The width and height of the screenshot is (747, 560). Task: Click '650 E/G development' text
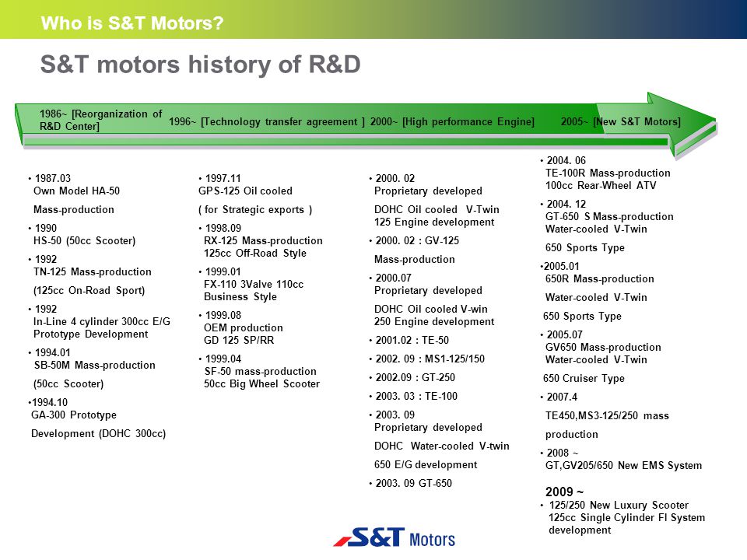point(426,465)
